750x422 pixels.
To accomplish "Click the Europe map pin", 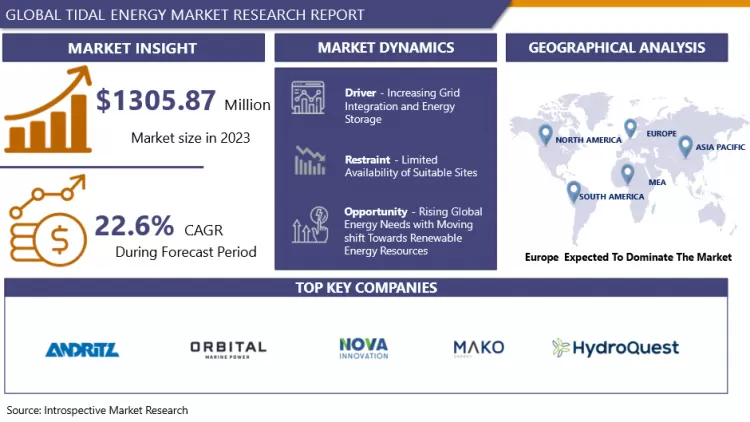I will pyautogui.click(x=630, y=128).
